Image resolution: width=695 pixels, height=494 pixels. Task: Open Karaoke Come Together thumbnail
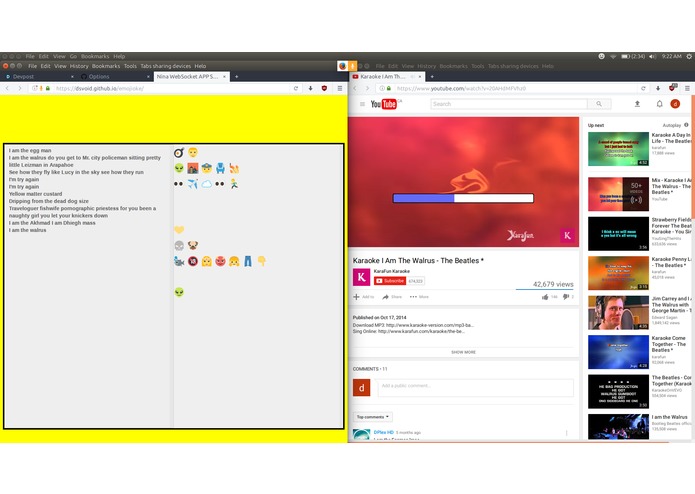pos(618,352)
